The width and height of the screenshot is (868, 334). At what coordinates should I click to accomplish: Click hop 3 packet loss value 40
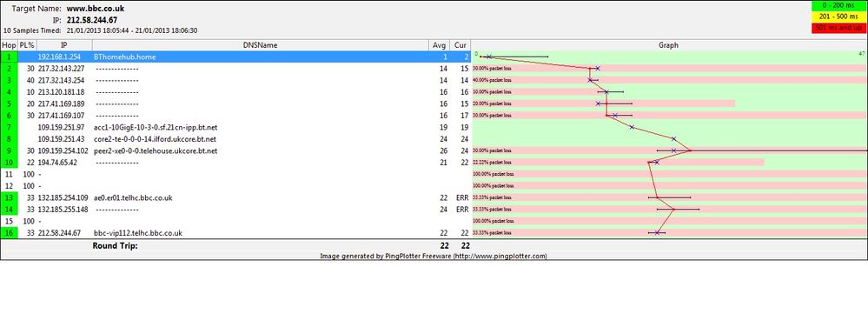pos(30,80)
